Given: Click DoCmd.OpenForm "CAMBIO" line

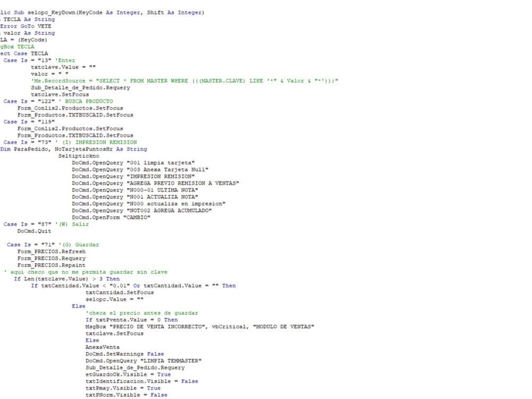Looking at the screenshot, I should point(111,217).
